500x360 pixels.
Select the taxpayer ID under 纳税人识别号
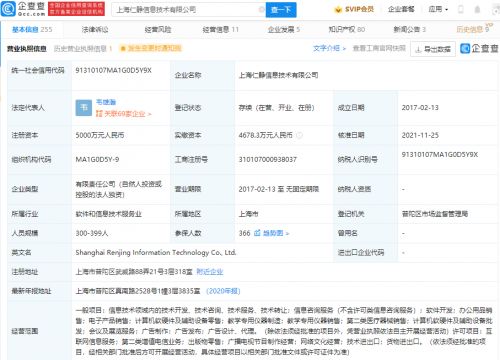tap(440, 154)
